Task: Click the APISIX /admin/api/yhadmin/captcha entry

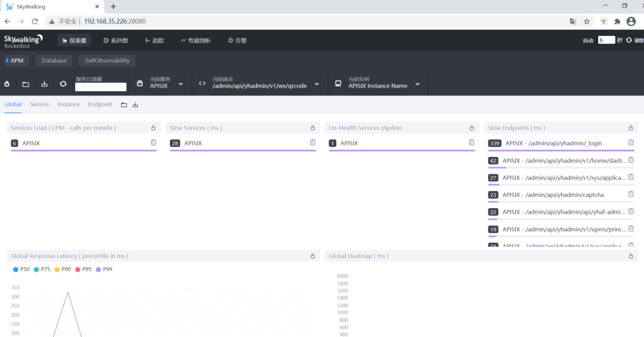Action: click(x=553, y=195)
